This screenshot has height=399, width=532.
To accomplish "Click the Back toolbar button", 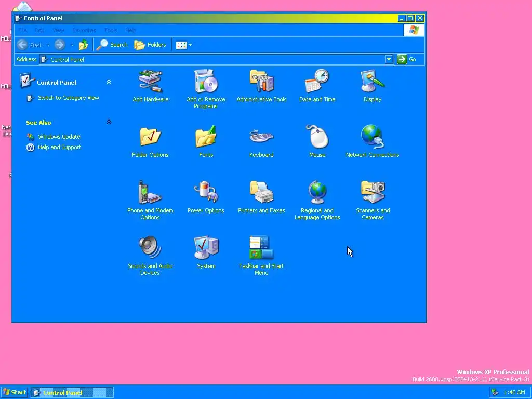I will tap(30, 45).
